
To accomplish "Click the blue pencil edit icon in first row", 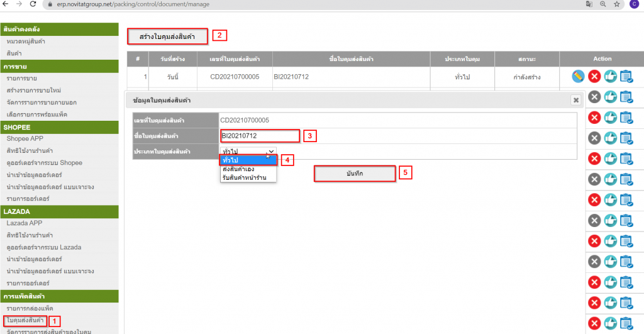I will pyautogui.click(x=578, y=76).
